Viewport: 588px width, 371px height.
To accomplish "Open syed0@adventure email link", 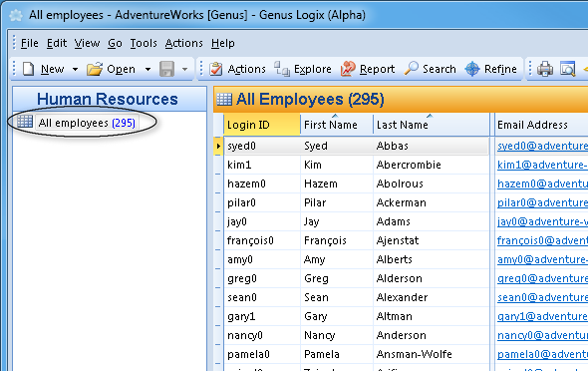I will click(542, 146).
